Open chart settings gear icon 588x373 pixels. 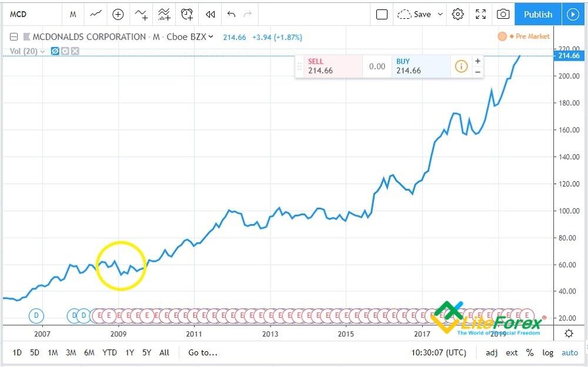pyautogui.click(x=458, y=14)
